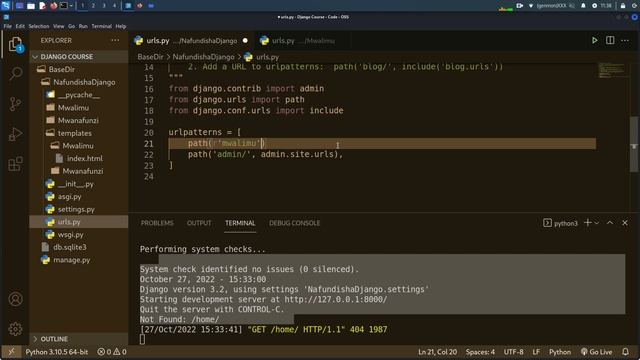Open settings.py in the explorer
640x360 pixels.
[79, 209]
